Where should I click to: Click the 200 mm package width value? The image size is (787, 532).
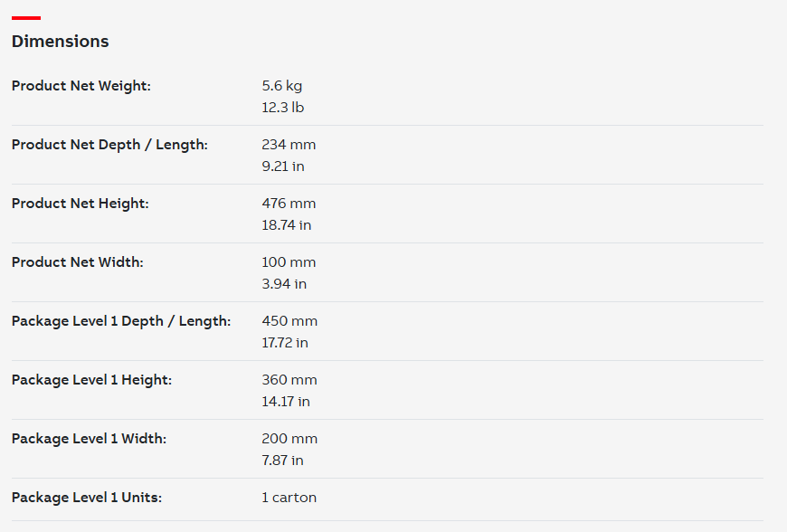click(289, 438)
